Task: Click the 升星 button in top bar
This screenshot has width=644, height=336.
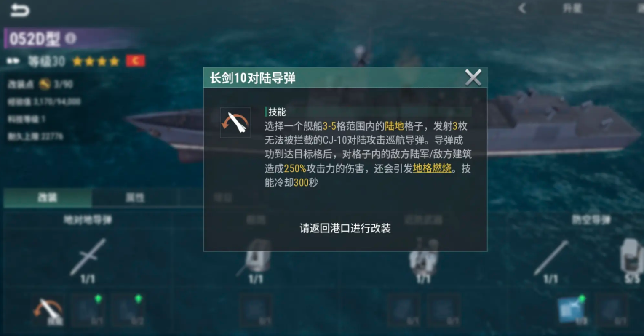Action: point(572,8)
